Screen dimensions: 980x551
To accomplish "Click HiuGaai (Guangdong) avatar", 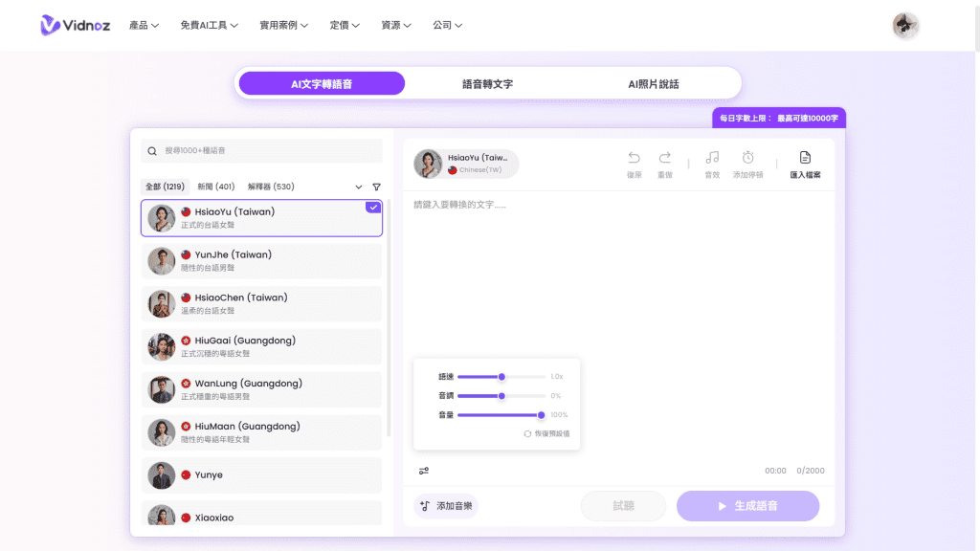I will pos(161,346).
